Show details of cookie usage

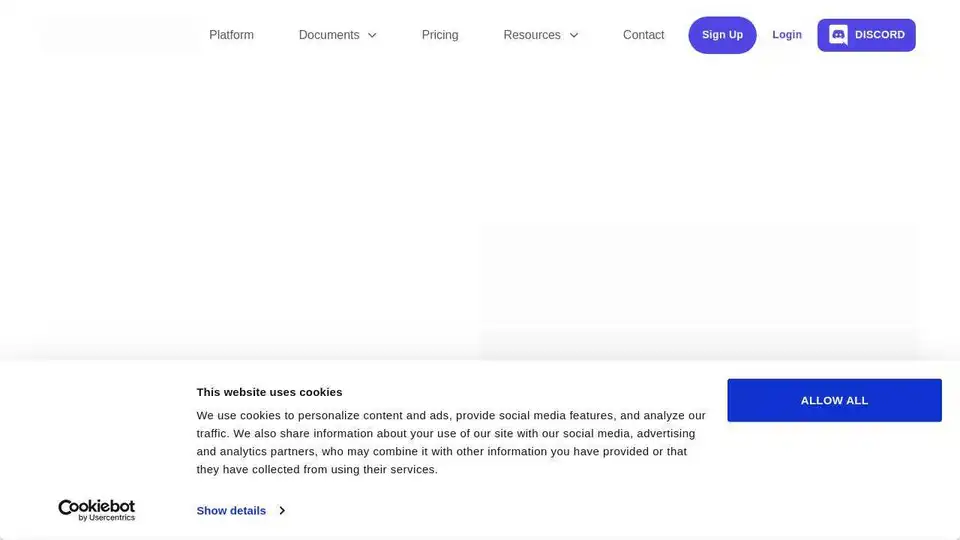231,511
